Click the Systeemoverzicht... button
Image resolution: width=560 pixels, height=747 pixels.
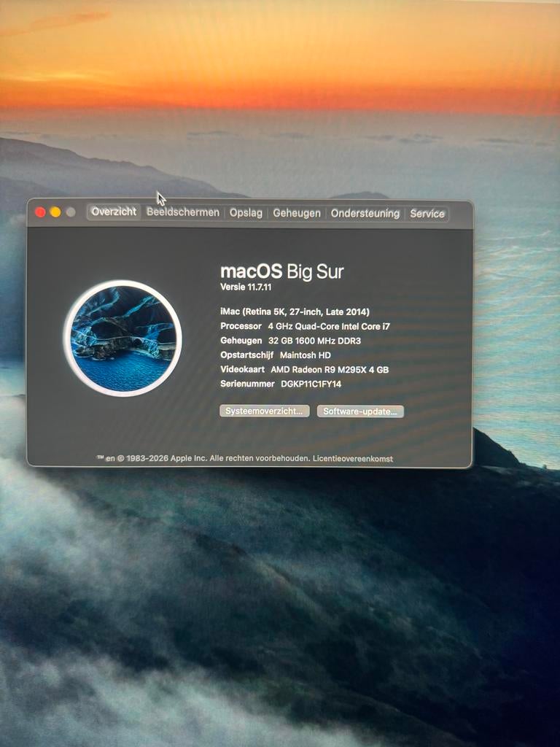(x=264, y=411)
